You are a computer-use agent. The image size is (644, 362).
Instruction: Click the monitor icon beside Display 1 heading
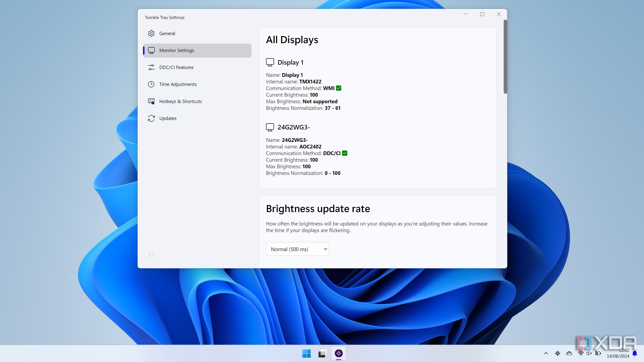tap(270, 62)
